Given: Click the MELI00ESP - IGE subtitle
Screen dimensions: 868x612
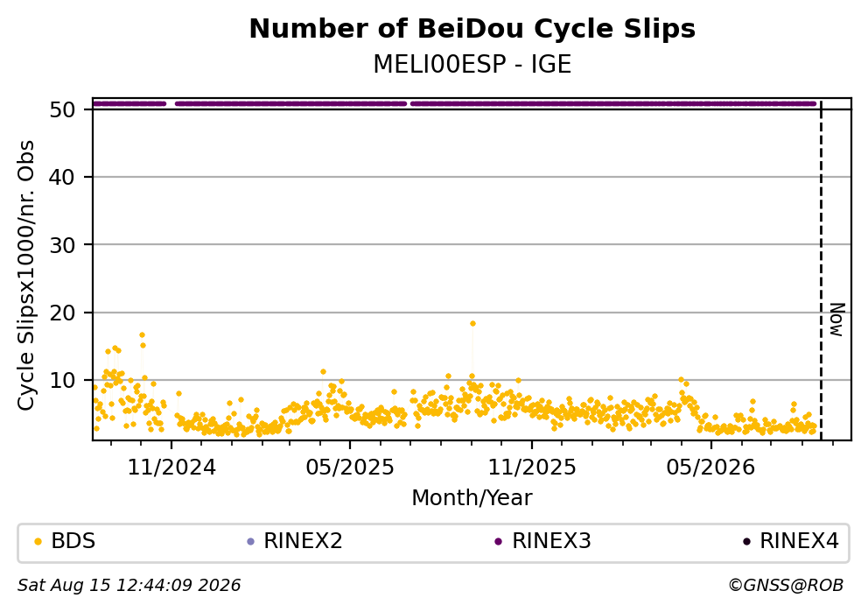Looking at the screenshot, I should click(472, 65).
